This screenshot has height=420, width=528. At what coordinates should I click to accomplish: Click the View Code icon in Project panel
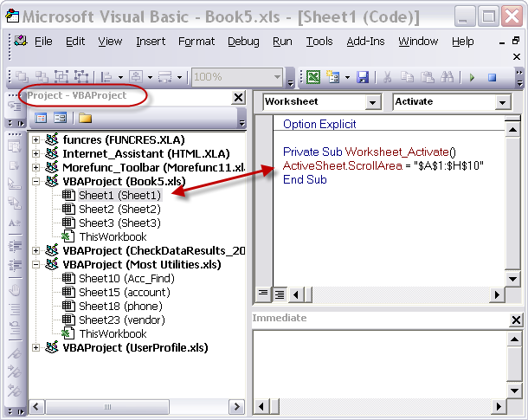click(x=41, y=118)
